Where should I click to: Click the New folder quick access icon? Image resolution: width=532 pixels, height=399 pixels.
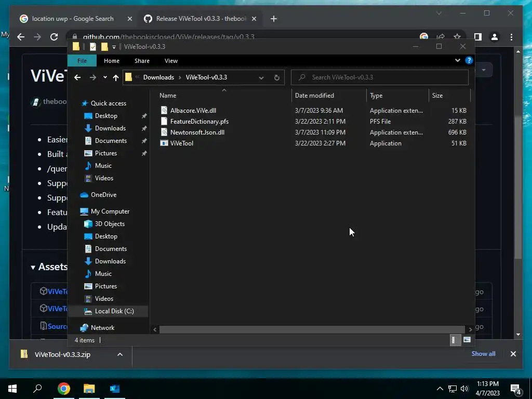pyautogui.click(x=104, y=46)
